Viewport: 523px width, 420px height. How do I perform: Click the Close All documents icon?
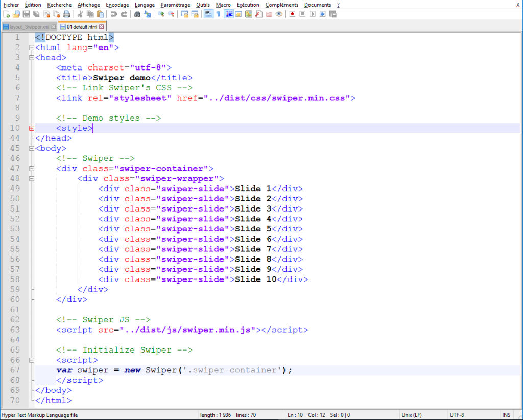tap(56, 14)
